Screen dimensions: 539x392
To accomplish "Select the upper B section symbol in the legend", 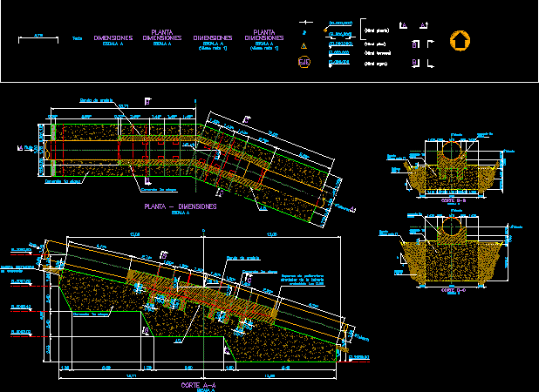I will 415,44.
